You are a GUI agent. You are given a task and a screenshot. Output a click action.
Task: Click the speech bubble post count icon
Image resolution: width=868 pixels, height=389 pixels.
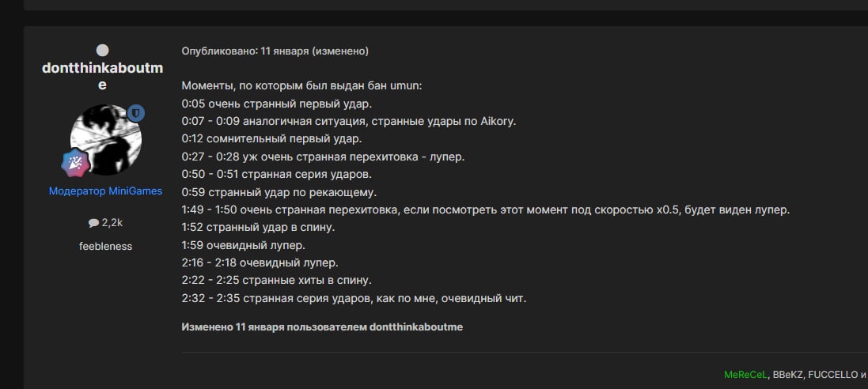(93, 223)
